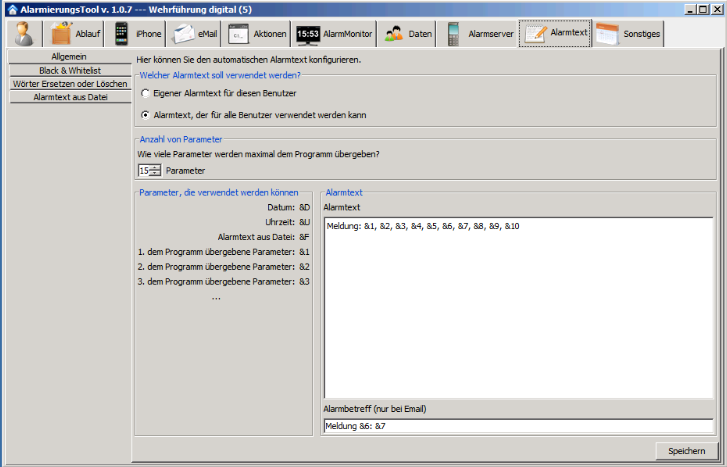Open the Ablauf tab
The image size is (727, 467).
(74, 33)
